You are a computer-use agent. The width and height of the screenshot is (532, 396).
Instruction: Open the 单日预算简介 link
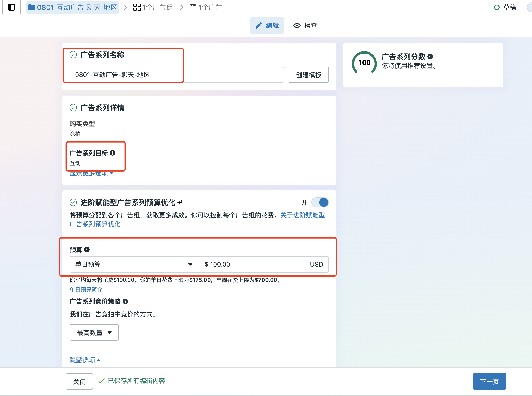coord(86,289)
